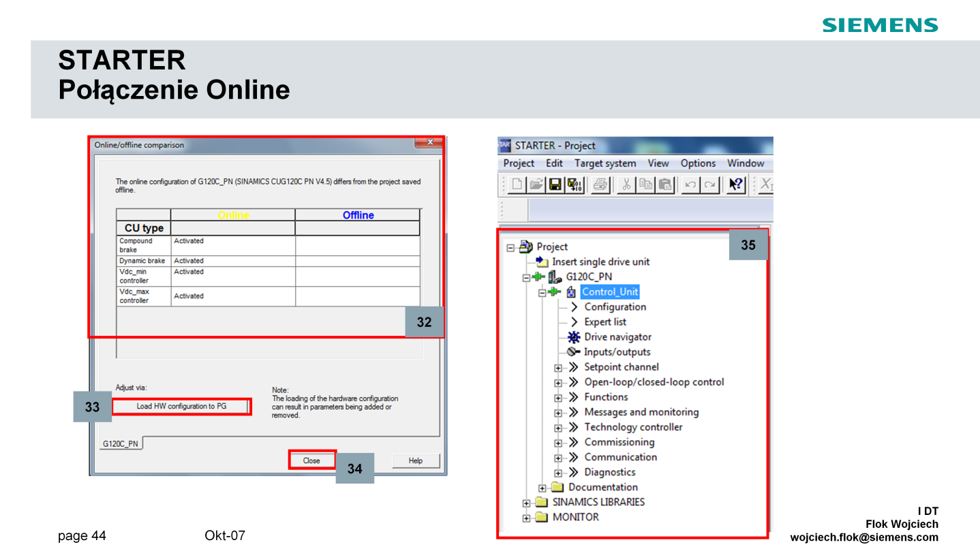The height and width of the screenshot is (551, 980).
Task: Click the MONITOR folder icon
Action: click(x=542, y=517)
